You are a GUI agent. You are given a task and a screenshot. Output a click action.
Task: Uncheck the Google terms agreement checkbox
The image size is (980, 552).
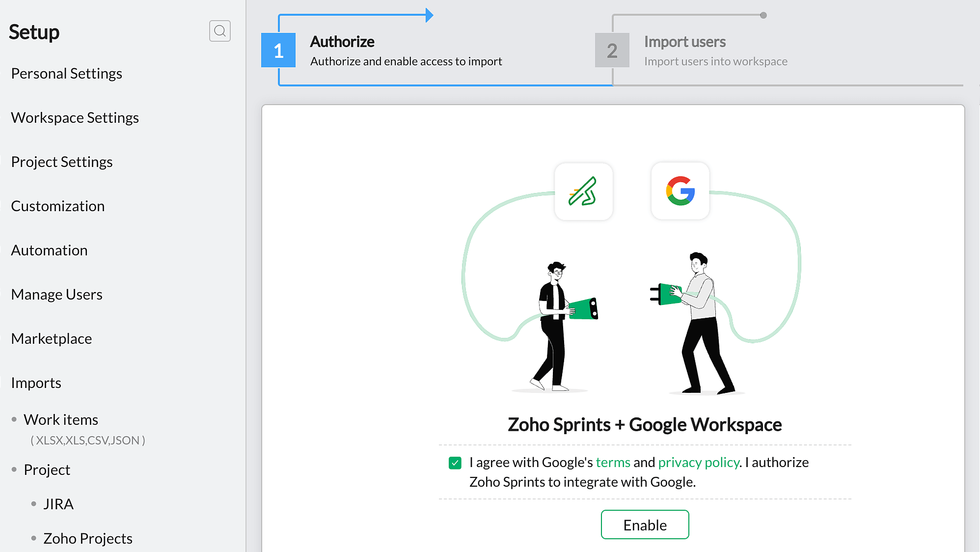(455, 463)
